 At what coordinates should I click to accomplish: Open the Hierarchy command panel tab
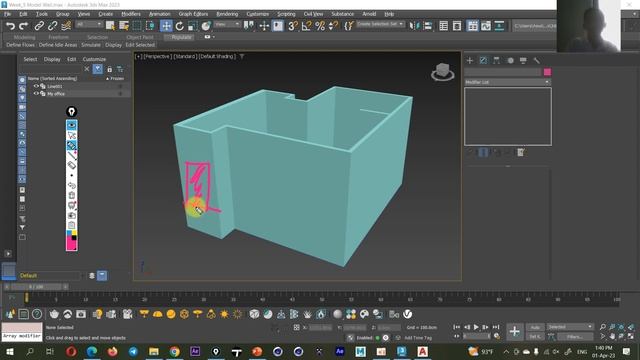[496, 60]
